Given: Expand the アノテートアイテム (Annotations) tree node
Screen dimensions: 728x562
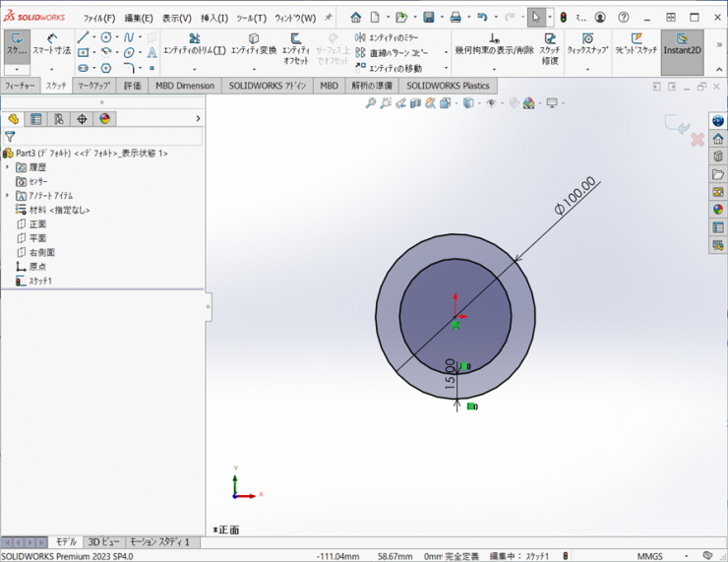Looking at the screenshot, I should tap(8, 196).
